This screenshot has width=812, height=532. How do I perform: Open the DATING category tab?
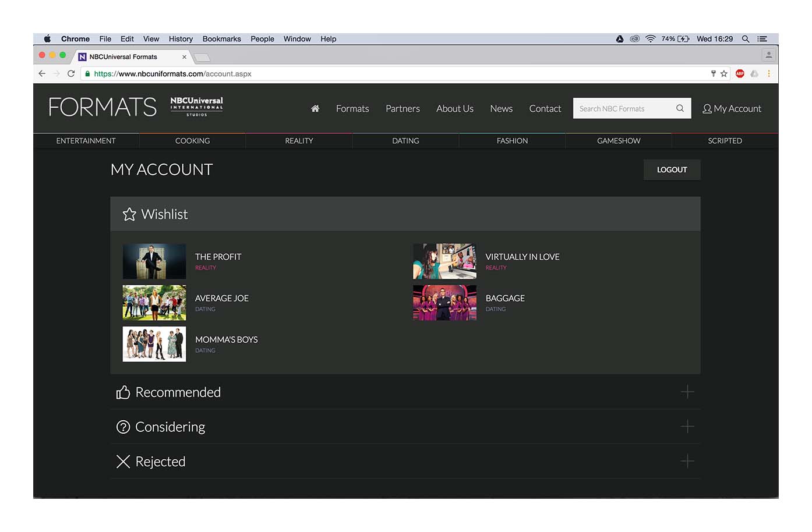coord(405,141)
